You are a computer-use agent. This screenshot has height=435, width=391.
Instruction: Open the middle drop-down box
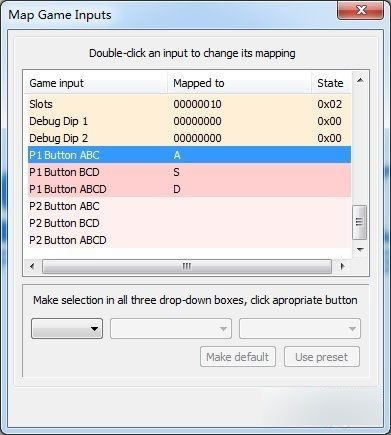[171, 329]
